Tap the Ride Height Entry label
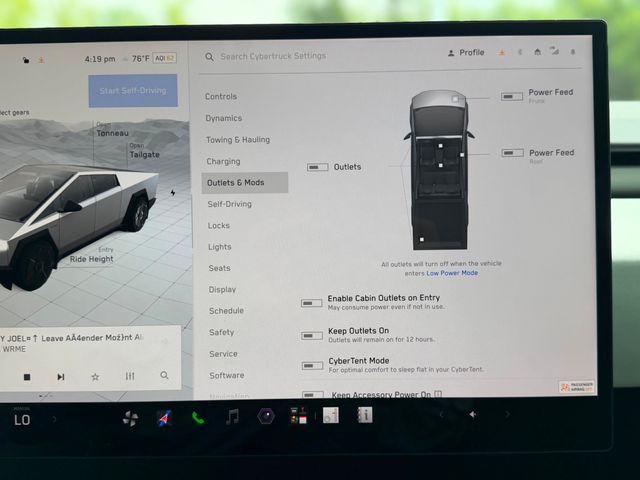 pyautogui.click(x=92, y=255)
